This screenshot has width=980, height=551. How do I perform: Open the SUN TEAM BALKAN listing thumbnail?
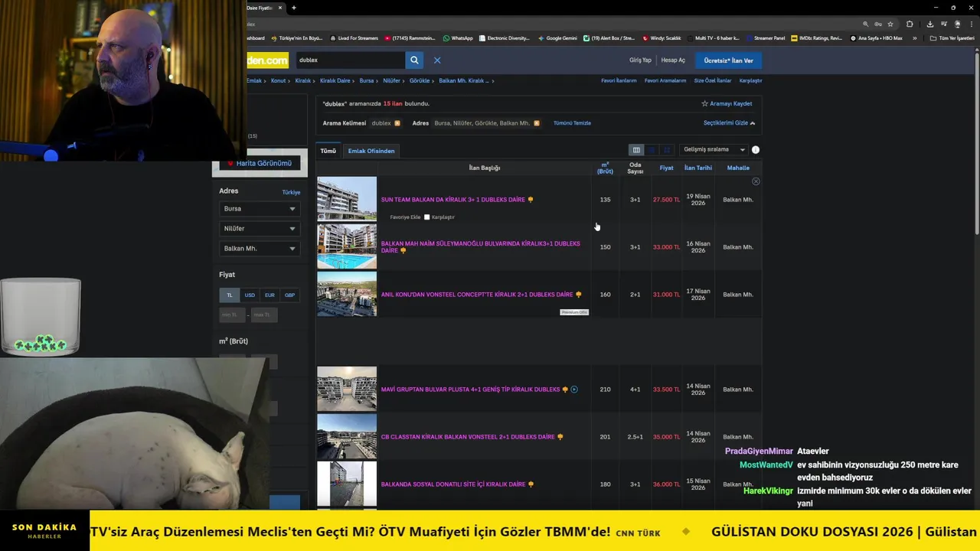pos(347,199)
